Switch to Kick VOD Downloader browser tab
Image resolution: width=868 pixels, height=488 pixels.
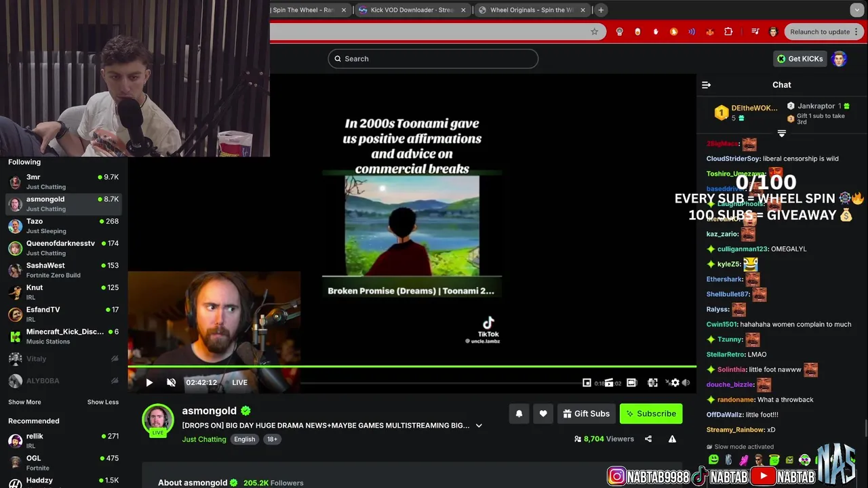pos(412,10)
